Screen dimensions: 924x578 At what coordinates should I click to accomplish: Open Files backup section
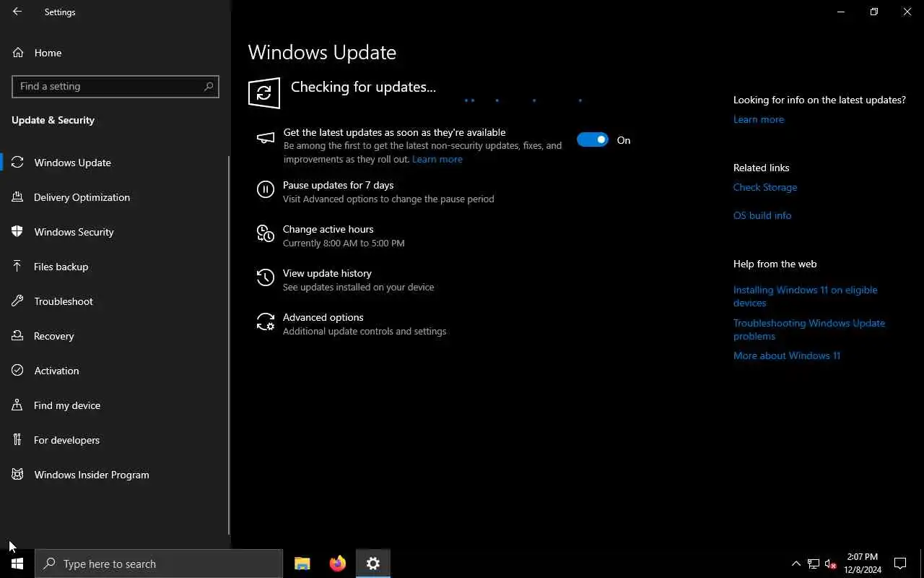tap(115, 267)
